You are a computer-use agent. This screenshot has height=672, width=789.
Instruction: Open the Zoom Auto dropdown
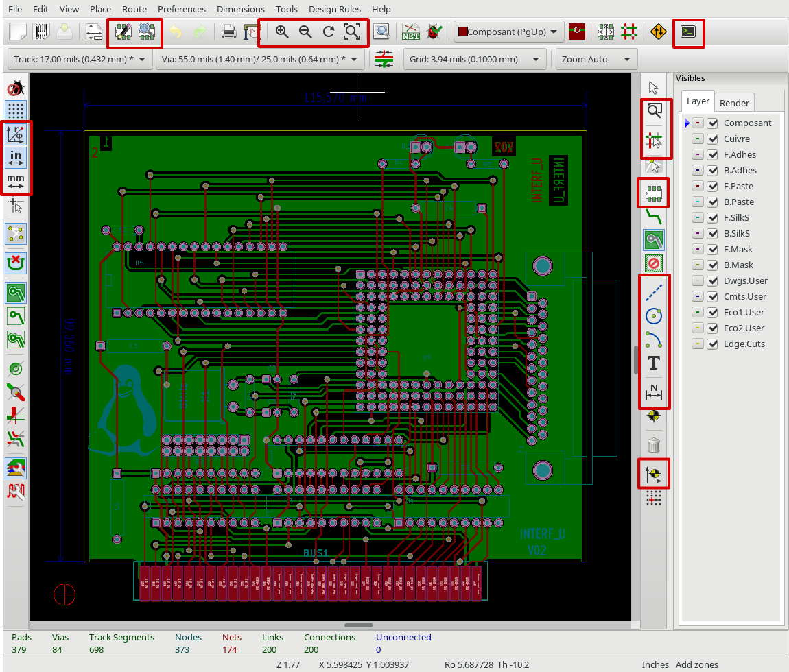coord(596,60)
